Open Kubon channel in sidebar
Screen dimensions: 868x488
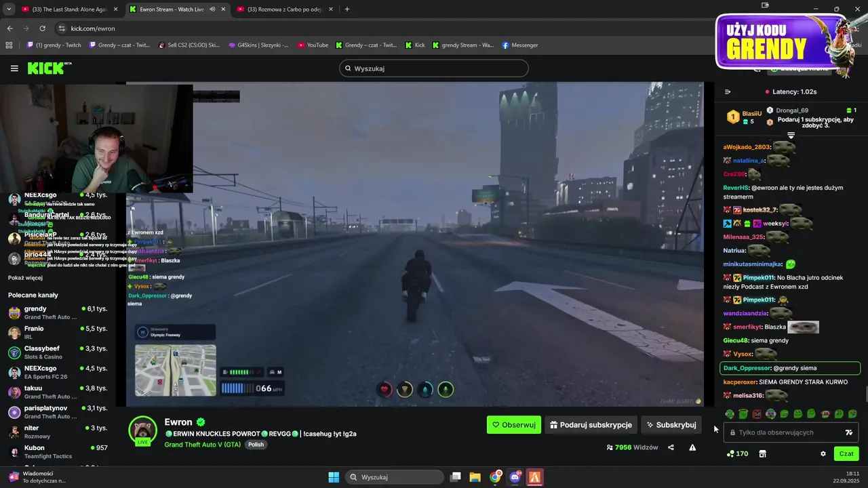[x=57, y=451]
